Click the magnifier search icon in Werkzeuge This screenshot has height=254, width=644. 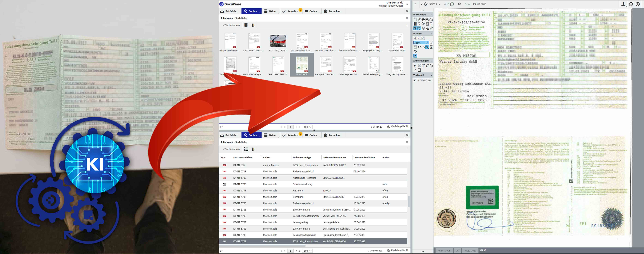419,24
